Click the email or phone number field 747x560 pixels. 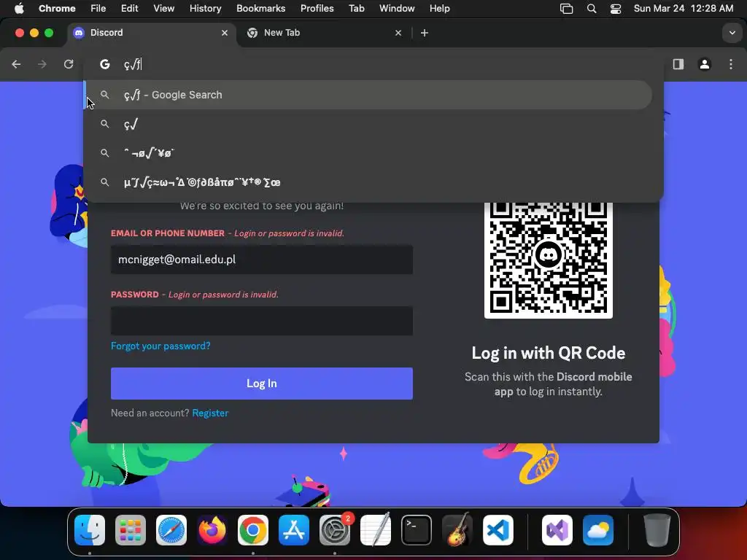point(262,260)
